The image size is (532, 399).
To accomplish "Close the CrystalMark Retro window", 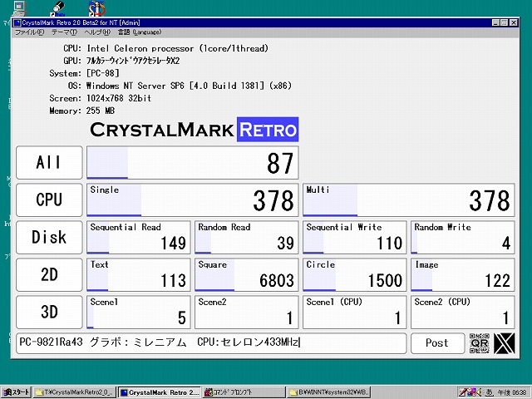I will pyautogui.click(x=514, y=22).
